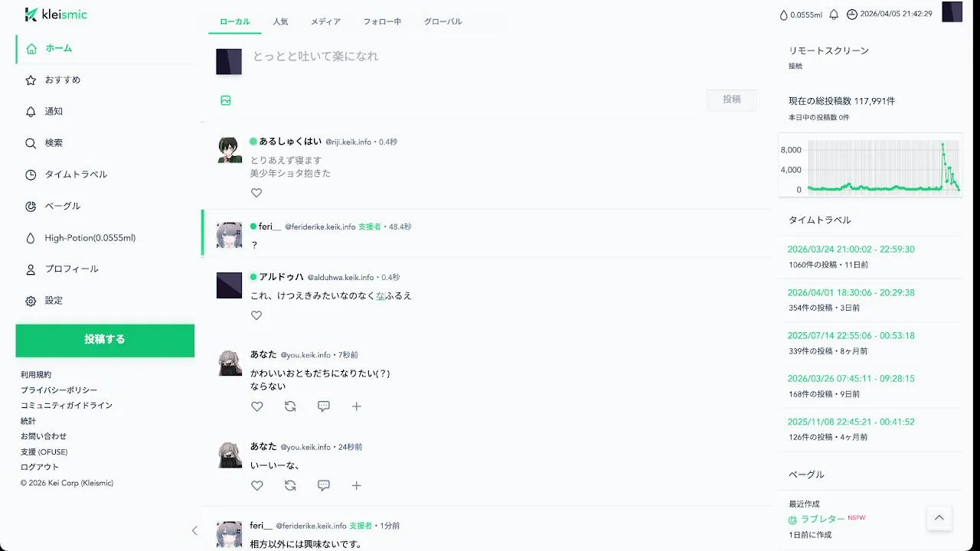
Task: Click the post count activity graph
Action: click(870, 168)
